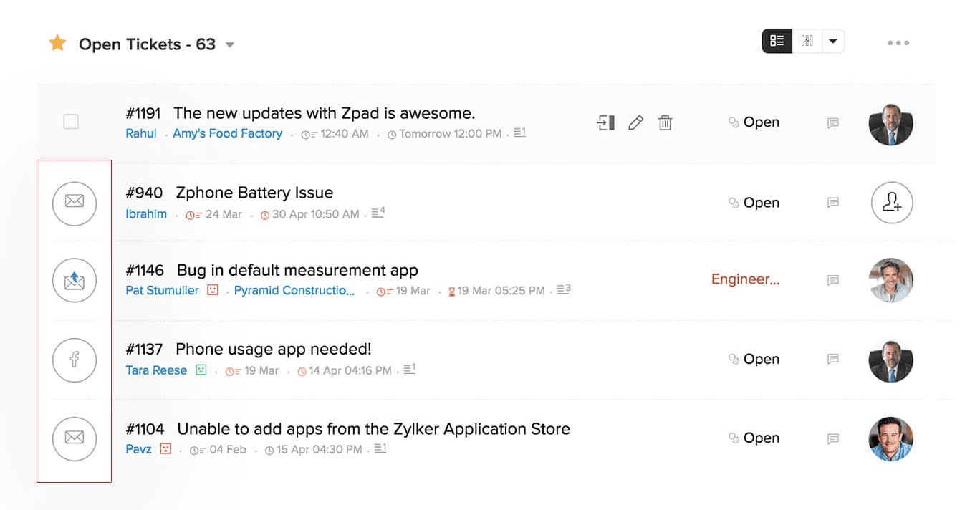Assign an agent to ticket #940
The height and width of the screenshot is (510, 980).
point(892,203)
